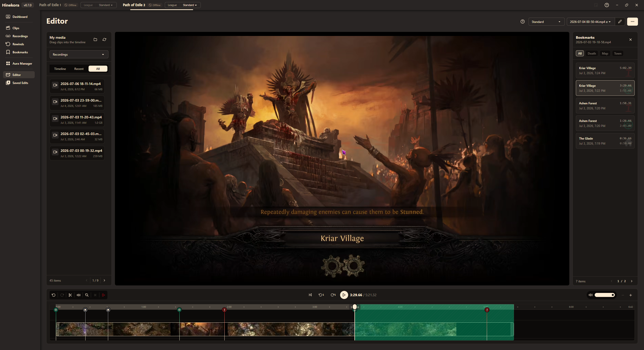Mute audio with the speaker icon
644x350 pixels.
click(590, 295)
